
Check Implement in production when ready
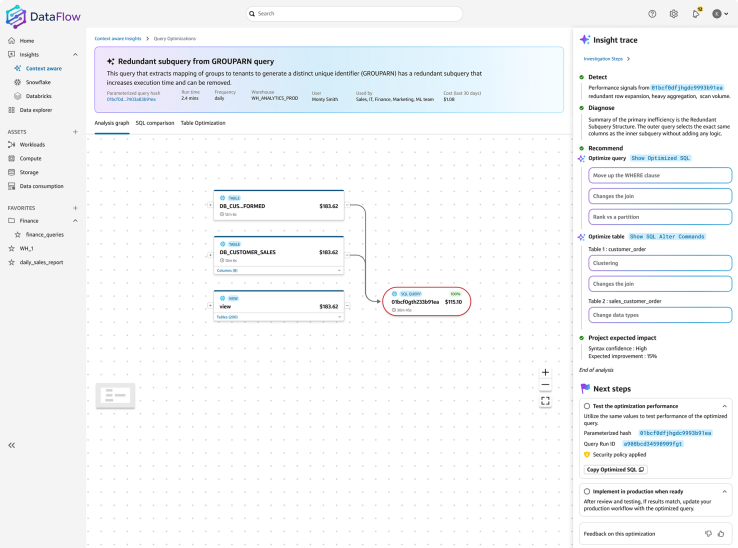[x=587, y=491]
